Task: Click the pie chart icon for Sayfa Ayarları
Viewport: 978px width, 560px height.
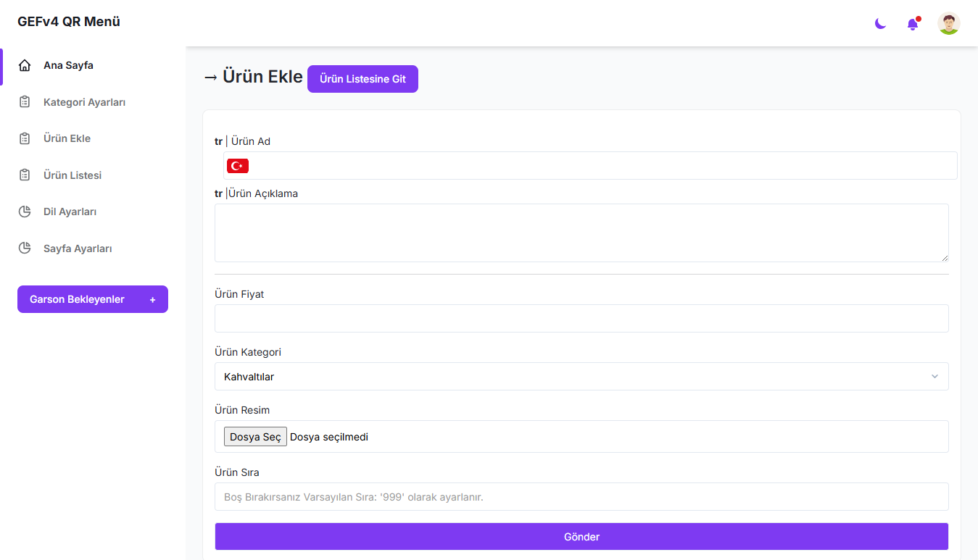Action: 25,248
